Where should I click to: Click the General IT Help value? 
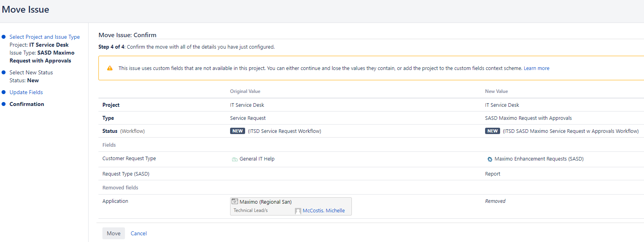point(257,159)
